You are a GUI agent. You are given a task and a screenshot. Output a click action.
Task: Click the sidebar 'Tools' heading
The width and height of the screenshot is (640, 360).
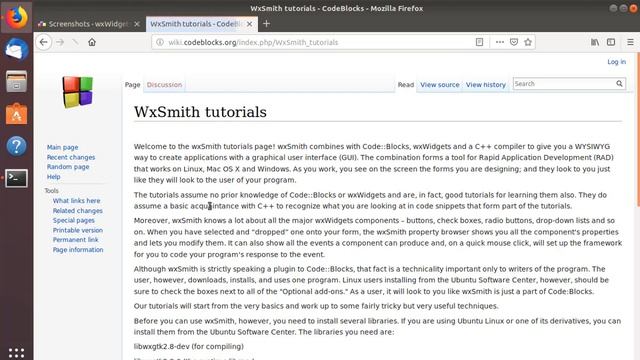click(x=51, y=191)
